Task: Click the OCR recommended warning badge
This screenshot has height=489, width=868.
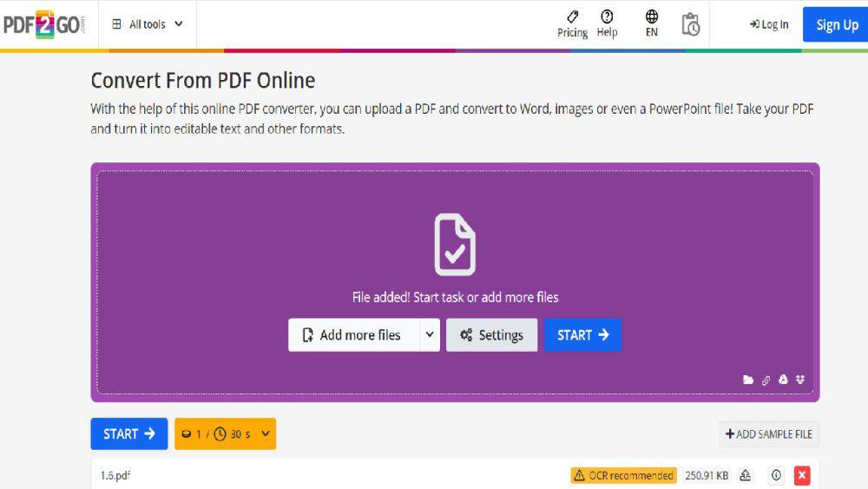Action: pos(623,475)
